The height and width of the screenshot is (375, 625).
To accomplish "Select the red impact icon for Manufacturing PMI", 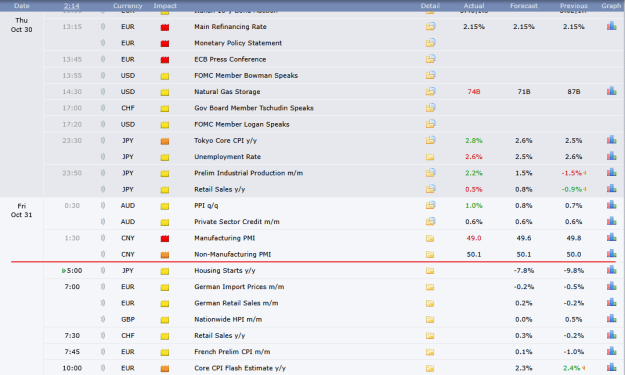I will 165,239.
